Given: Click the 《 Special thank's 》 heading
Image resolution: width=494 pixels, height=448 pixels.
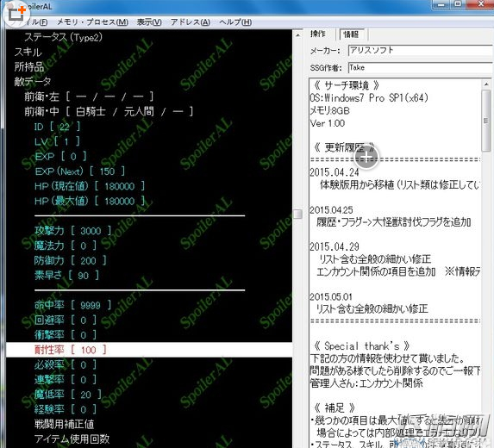Looking at the screenshot, I should tap(361, 346).
